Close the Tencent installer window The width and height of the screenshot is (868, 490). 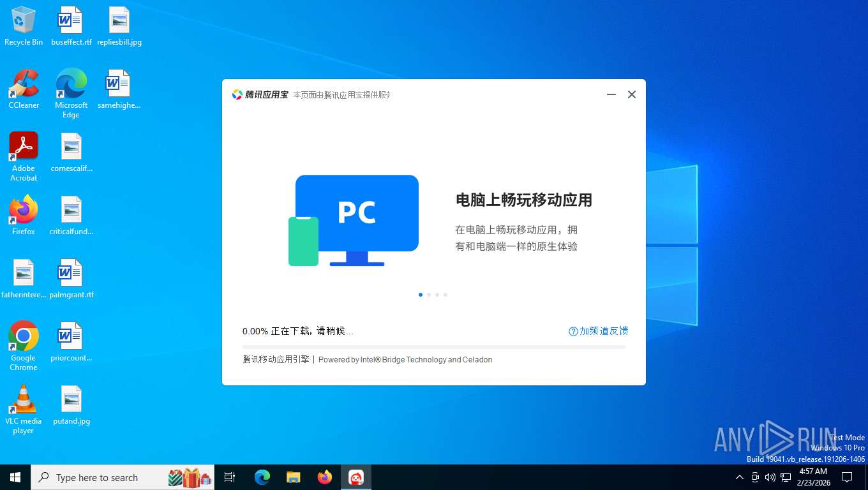tap(632, 94)
